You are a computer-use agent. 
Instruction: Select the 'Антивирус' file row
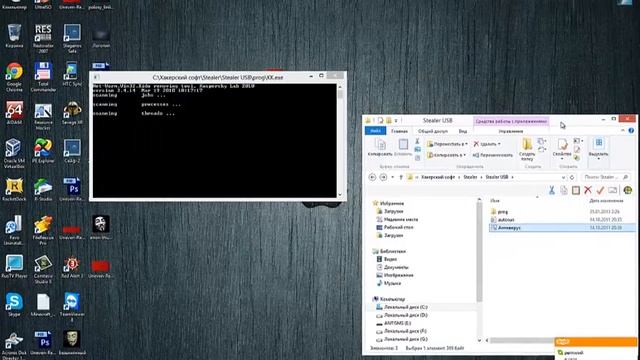(x=562, y=228)
